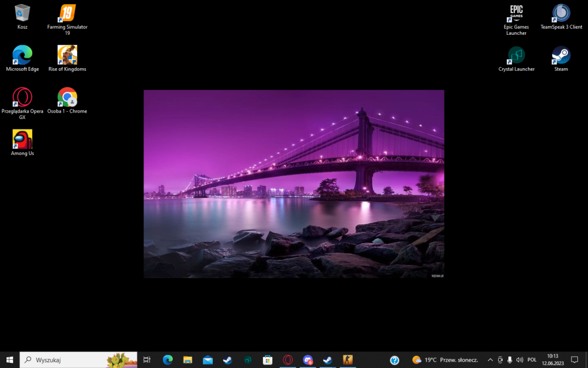This screenshot has width=588, height=368.
Task: Select the Przeglądarka Opera GX desktop shortcut
Action: (22, 103)
